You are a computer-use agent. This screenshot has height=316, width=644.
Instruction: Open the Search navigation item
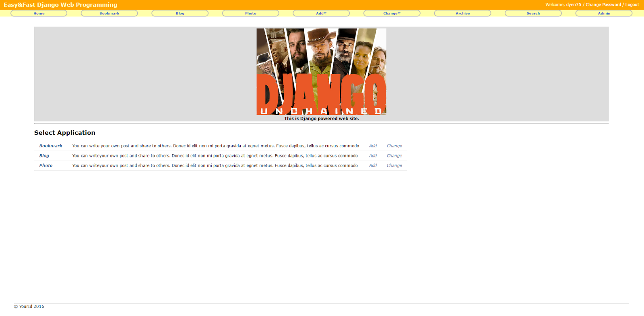click(533, 13)
